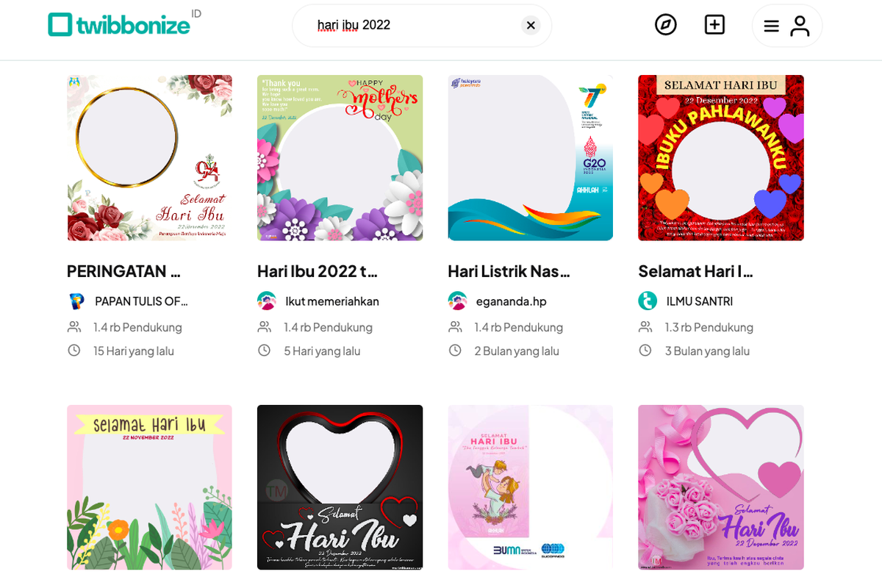Open the Ibuku Pahlawanku red frame thumbnail
Screen dimensions: 882x588
pyautogui.click(x=720, y=157)
